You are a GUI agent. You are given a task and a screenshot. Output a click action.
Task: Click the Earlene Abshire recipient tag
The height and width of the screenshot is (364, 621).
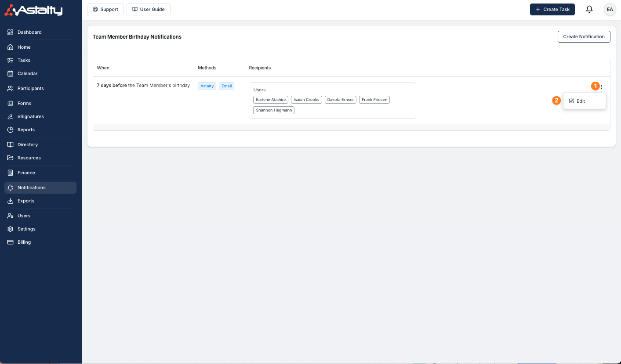271,100
